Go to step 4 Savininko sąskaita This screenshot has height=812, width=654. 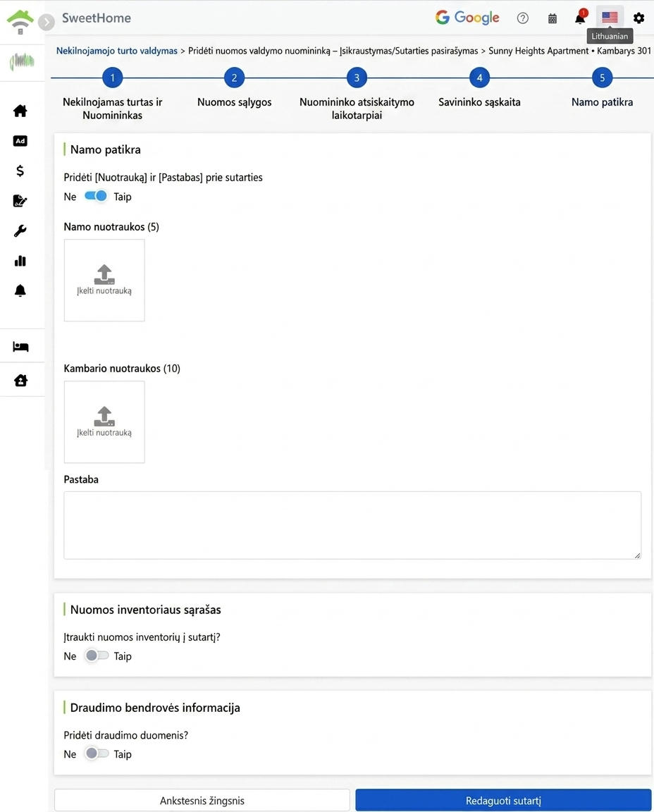[479, 78]
